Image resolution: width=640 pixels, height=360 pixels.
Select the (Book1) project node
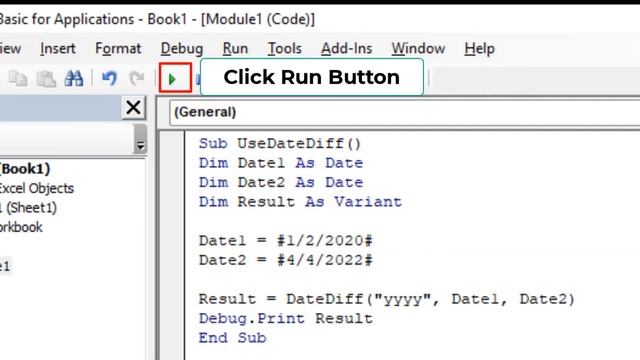[x=25, y=169]
